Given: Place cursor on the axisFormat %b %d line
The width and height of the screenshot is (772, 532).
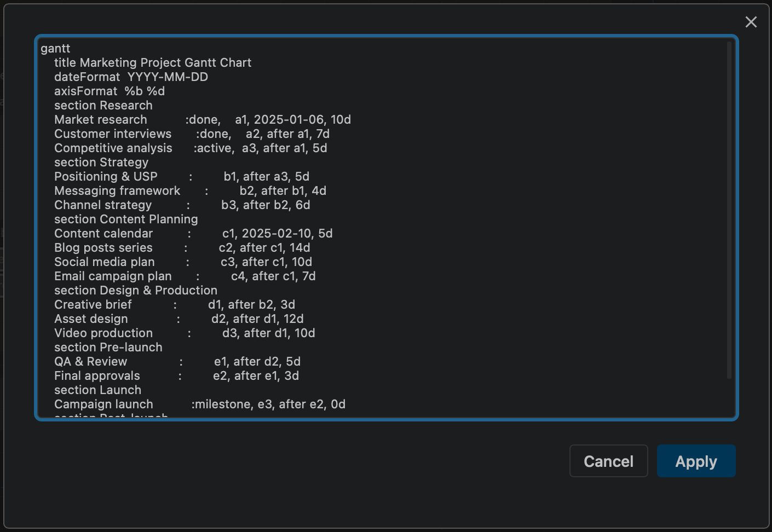Looking at the screenshot, I should tap(110, 91).
